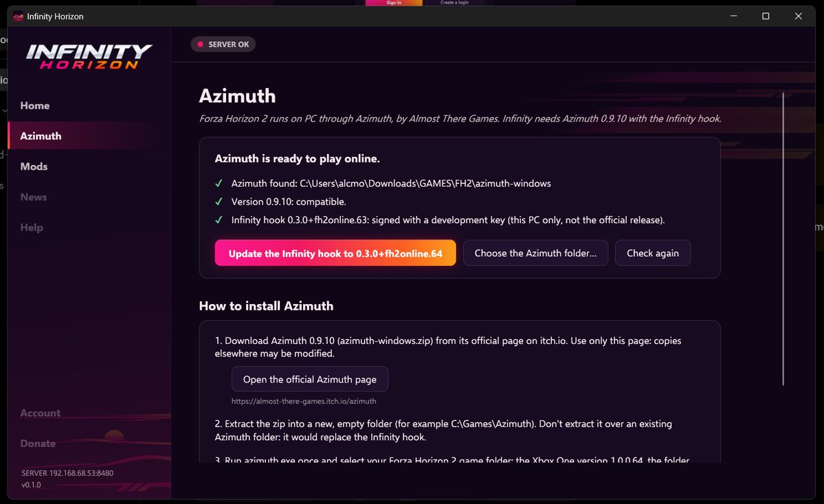Click the SERVER 192.168.68.53:8480 text

point(67,473)
